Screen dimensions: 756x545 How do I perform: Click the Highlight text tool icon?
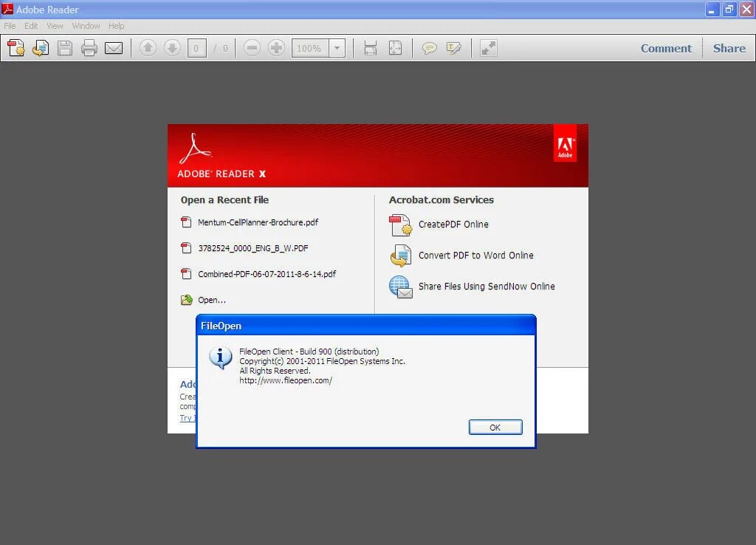(x=454, y=48)
